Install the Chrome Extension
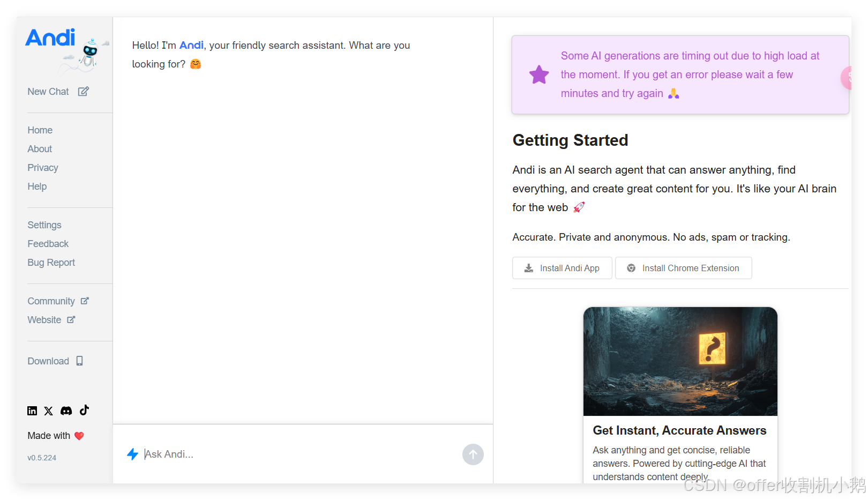Viewport: 868px width, 500px height. tap(684, 268)
